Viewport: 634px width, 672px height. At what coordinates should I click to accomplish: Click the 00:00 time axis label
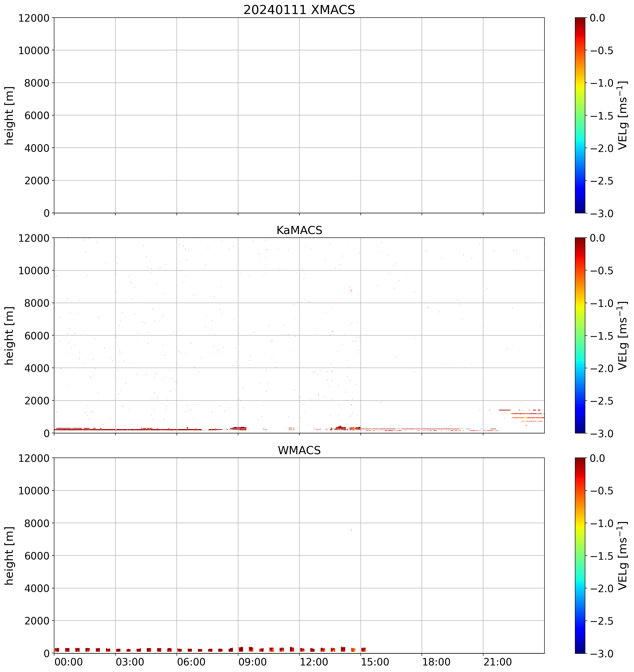68,662
